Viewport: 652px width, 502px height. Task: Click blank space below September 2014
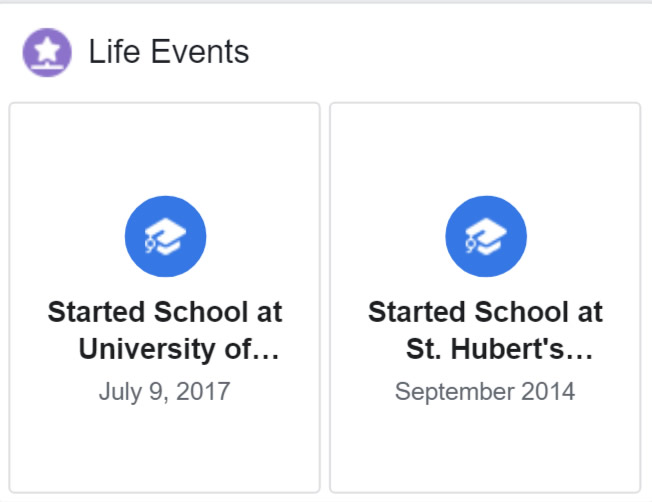(485, 447)
